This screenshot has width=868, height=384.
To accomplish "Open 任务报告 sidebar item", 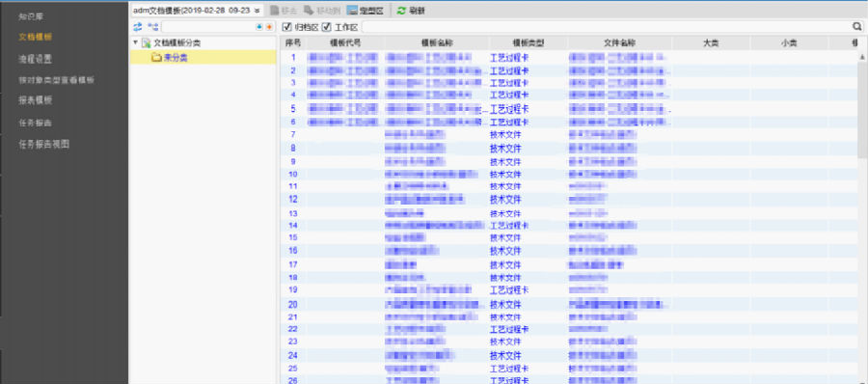I will (36, 123).
